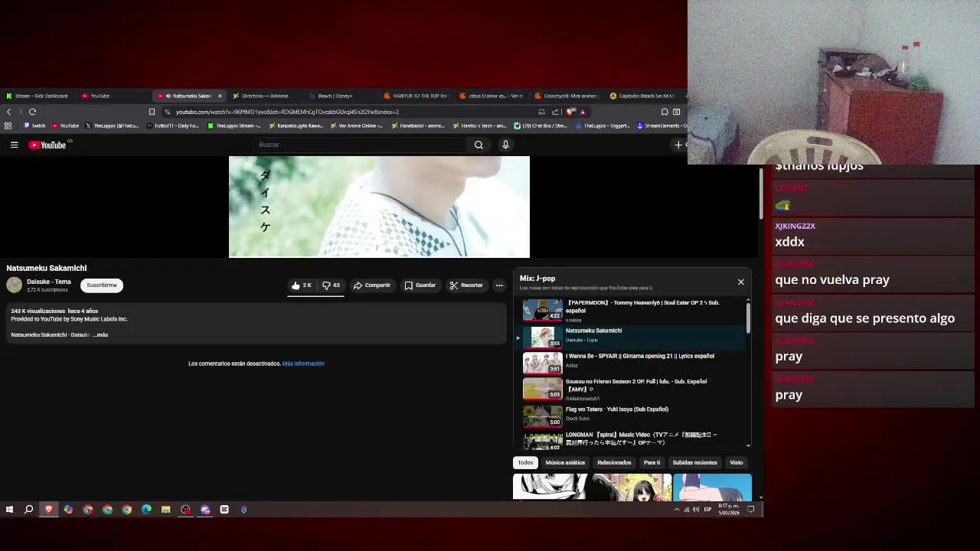Save video with the Guardar button
Screen dimensions: 980x551
pyautogui.click(x=420, y=285)
